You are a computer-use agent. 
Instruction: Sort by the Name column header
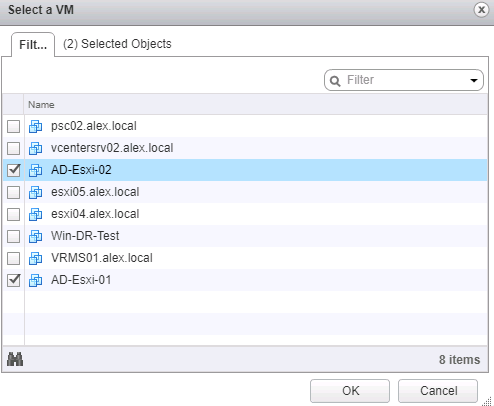(255, 105)
